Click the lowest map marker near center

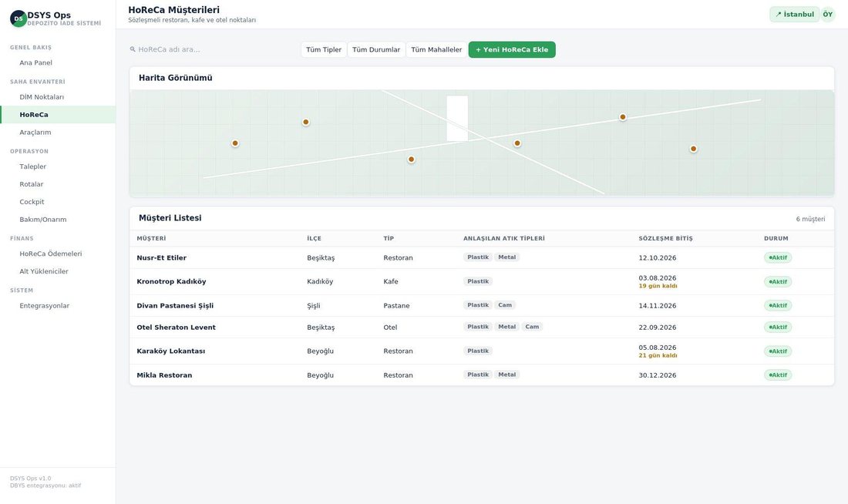click(x=412, y=160)
